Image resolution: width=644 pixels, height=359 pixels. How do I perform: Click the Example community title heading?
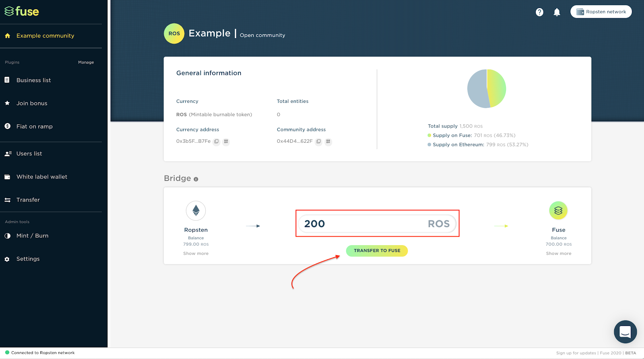(210, 33)
